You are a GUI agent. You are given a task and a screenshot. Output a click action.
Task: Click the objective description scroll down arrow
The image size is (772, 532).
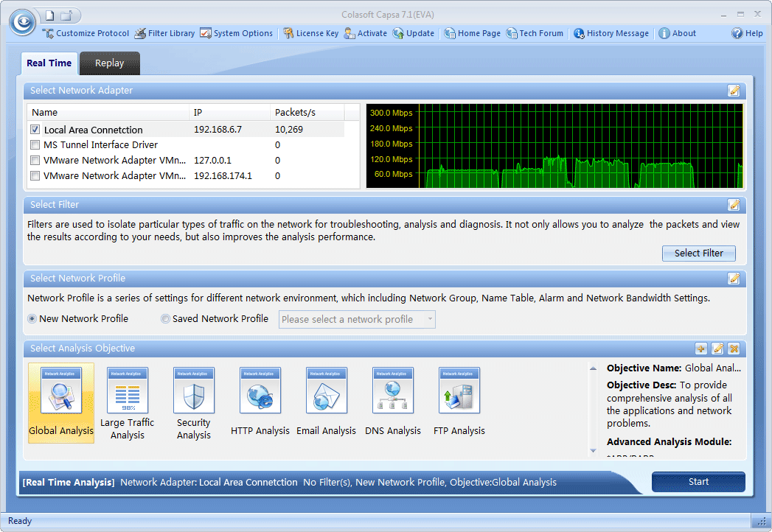pos(594,451)
